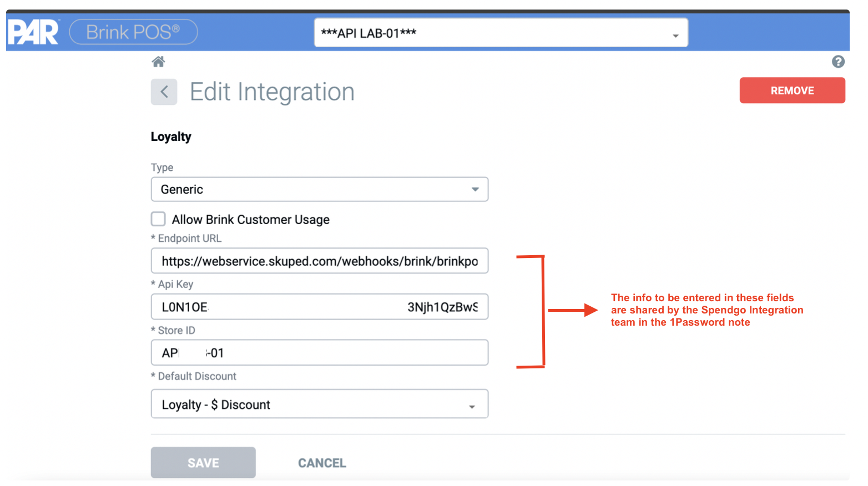
Task: Click the home icon breadcrumb
Action: click(x=158, y=62)
